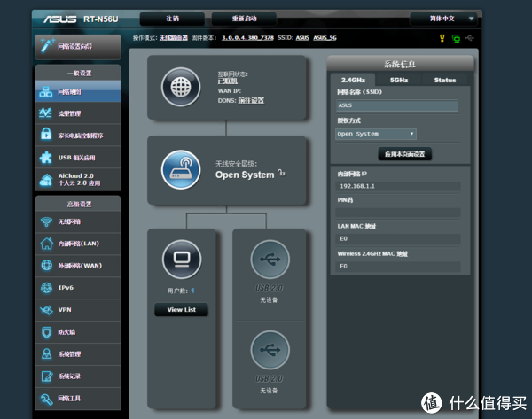The image size is (532, 419).
Task: Click the operation mode wireless router link
Action: click(174, 37)
